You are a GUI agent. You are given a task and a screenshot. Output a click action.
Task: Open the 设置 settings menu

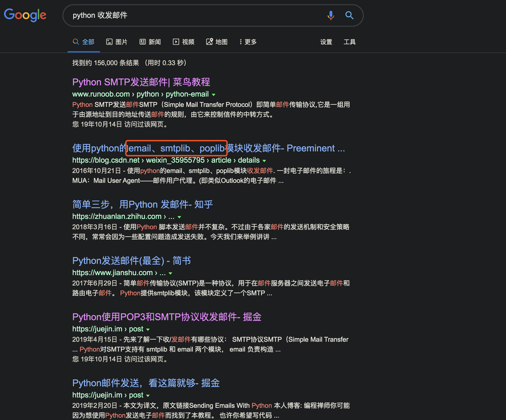pyautogui.click(x=326, y=42)
